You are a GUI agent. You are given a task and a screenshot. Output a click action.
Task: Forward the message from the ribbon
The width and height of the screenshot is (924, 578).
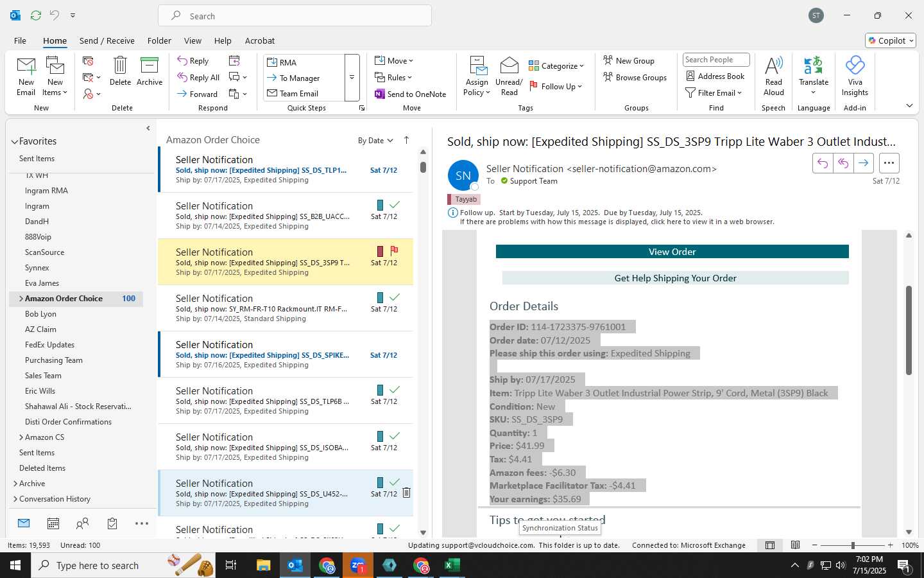(x=198, y=94)
